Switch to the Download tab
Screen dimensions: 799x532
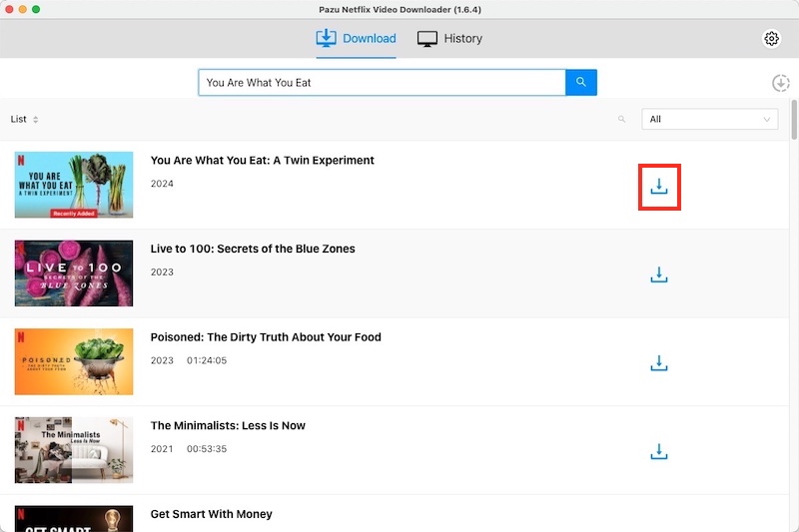coord(356,39)
